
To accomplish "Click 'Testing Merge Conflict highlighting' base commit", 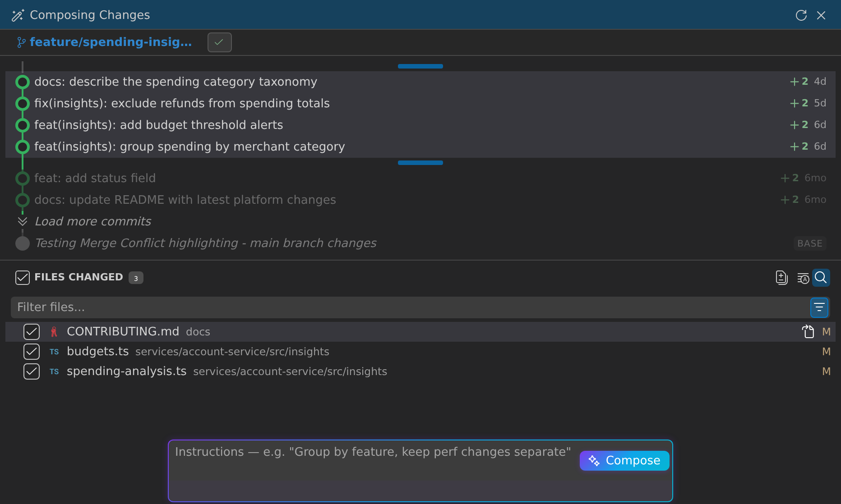I will pos(206,243).
